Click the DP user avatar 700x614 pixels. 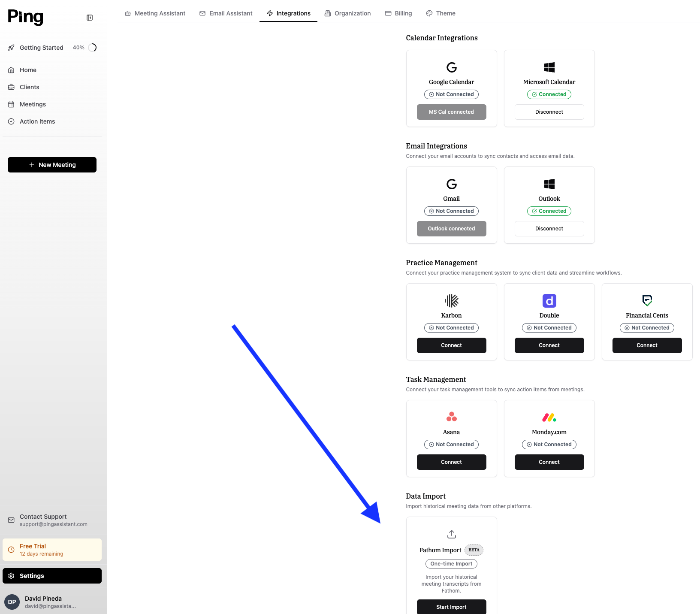[12, 602]
